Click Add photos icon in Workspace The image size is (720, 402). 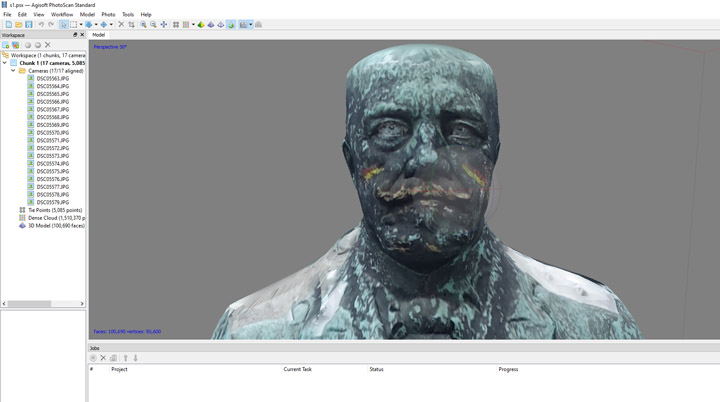click(x=16, y=45)
